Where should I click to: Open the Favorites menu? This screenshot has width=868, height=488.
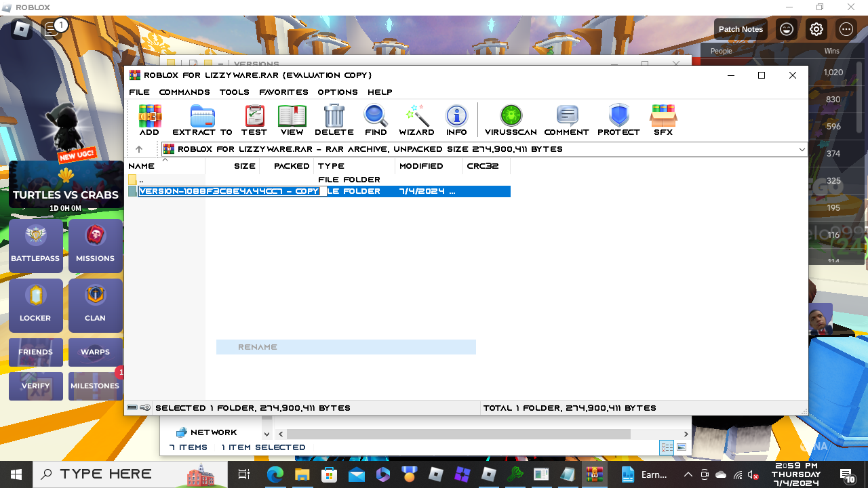click(x=283, y=92)
